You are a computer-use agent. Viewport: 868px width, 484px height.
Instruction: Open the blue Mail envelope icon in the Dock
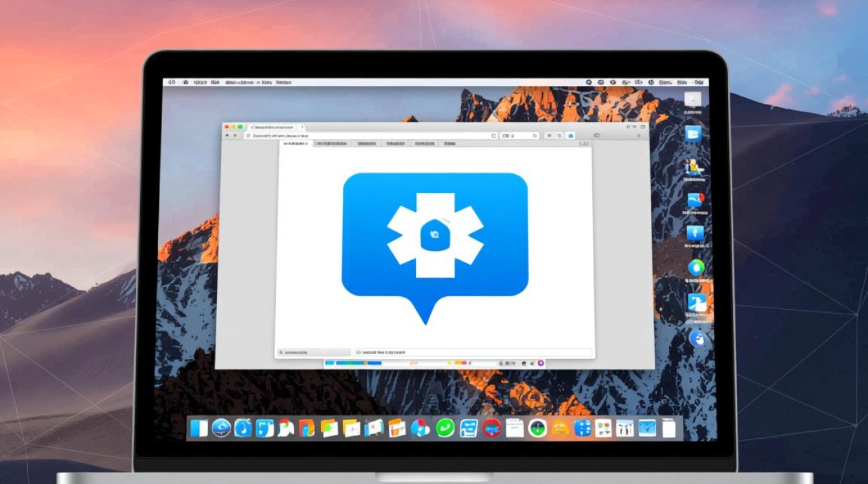[x=647, y=428]
